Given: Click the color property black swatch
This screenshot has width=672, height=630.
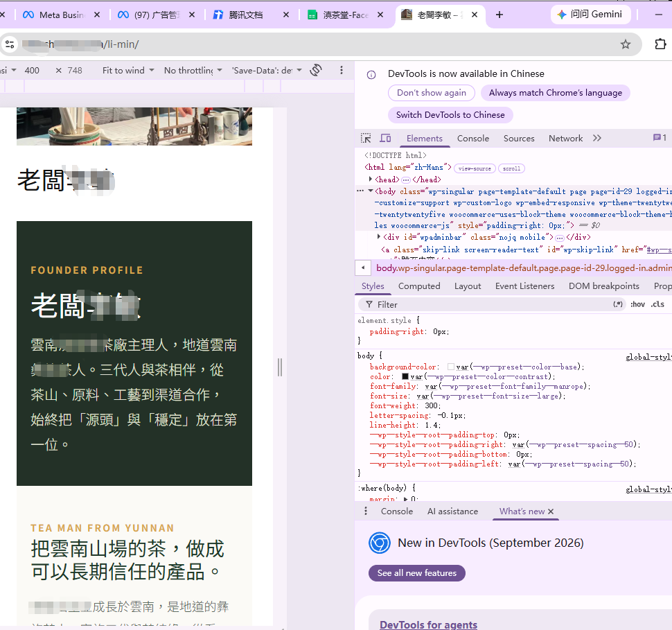Looking at the screenshot, I should coord(405,376).
